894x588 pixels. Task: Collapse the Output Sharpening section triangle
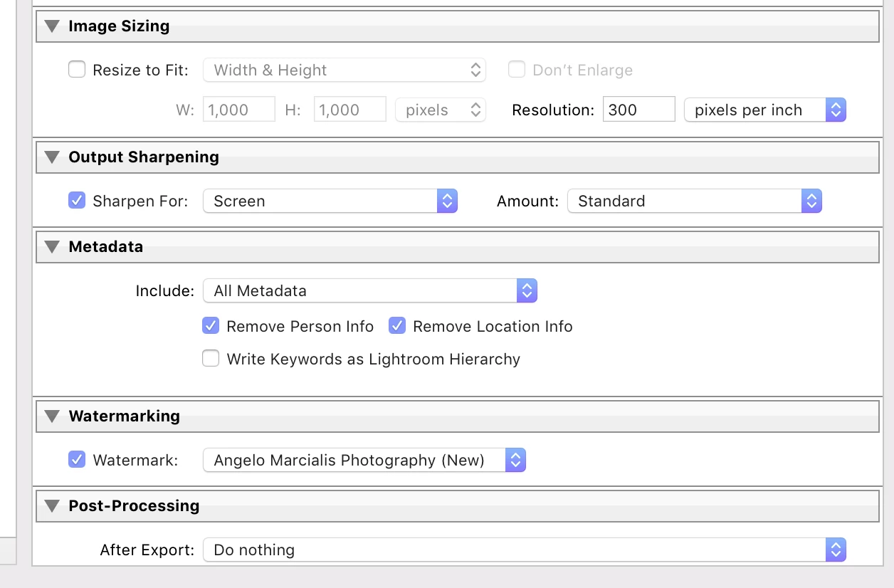tap(52, 157)
